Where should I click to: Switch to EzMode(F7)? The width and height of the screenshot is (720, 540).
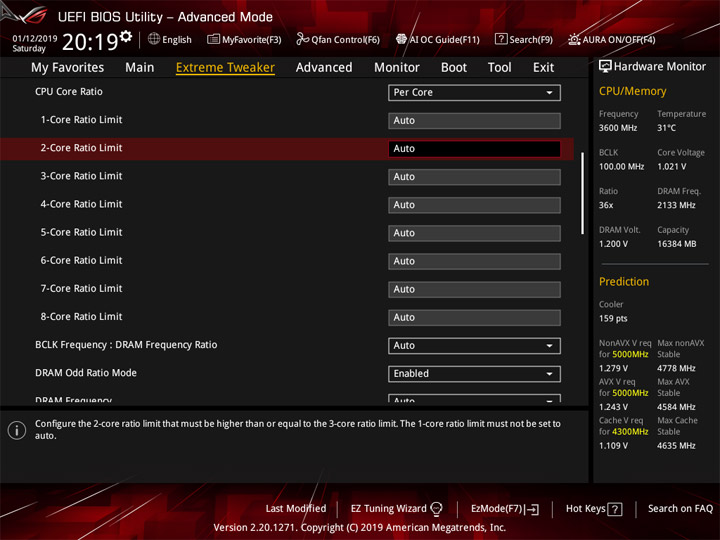pos(505,509)
